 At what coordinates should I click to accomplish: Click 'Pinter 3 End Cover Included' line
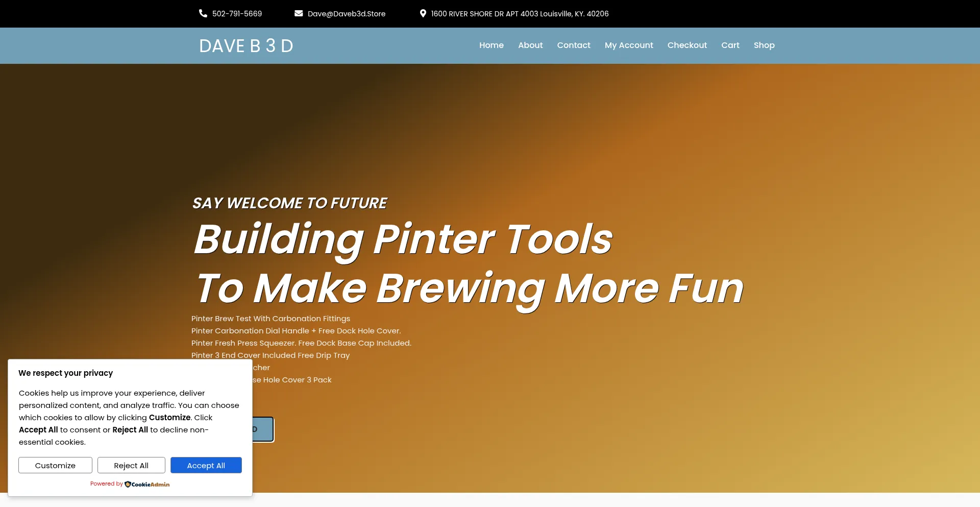[x=271, y=355]
